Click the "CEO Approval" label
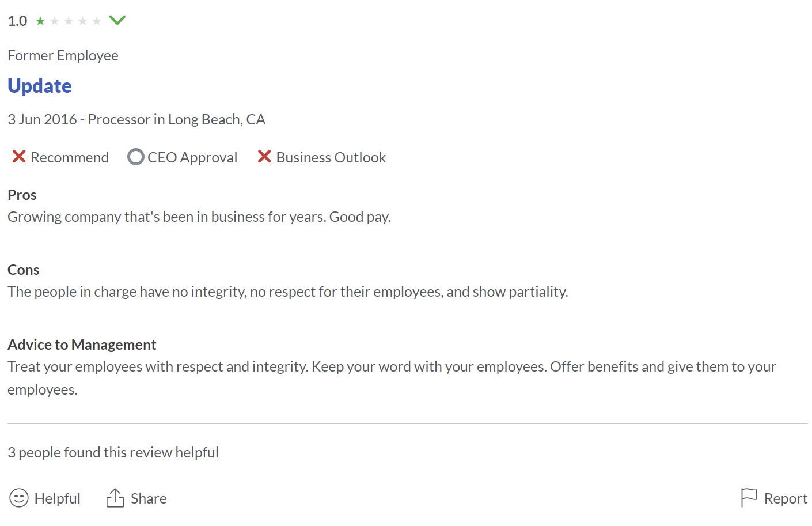Image resolution: width=812 pixels, height=526 pixels. (192, 157)
